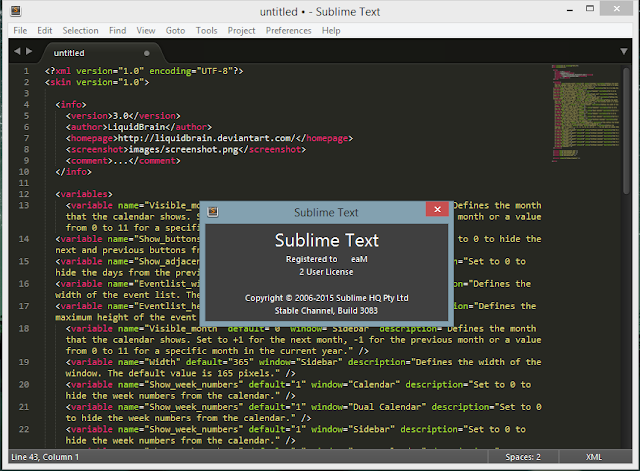The image size is (640, 471).
Task: Click the images/screenshot.png path text
Action: click(x=183, y=149)
